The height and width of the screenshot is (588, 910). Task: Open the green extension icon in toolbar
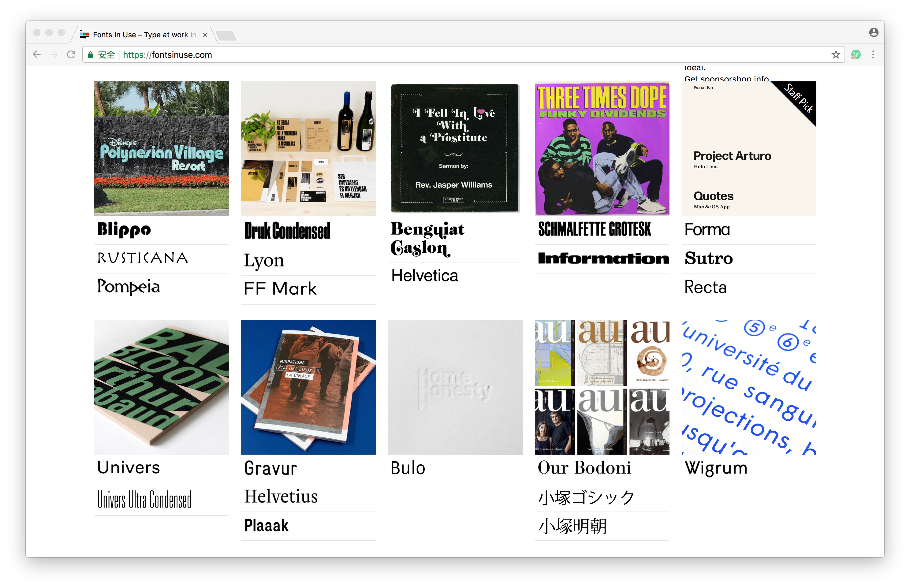tap(856, 55)
